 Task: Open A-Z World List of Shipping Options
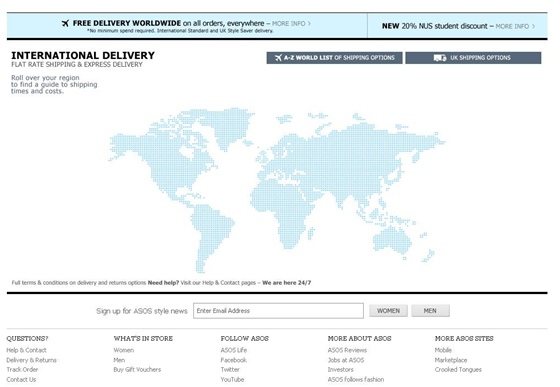click(x=334, y=58)
